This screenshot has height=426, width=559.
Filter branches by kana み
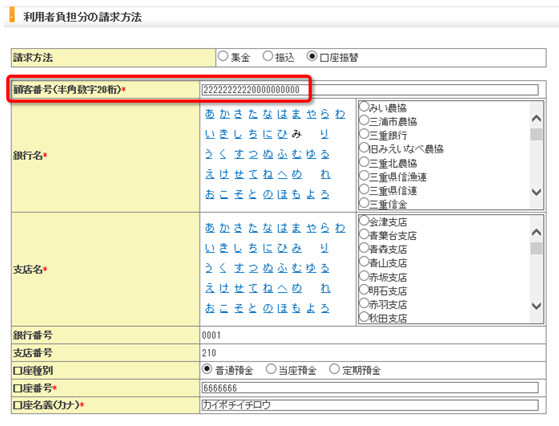pos(297,248)
